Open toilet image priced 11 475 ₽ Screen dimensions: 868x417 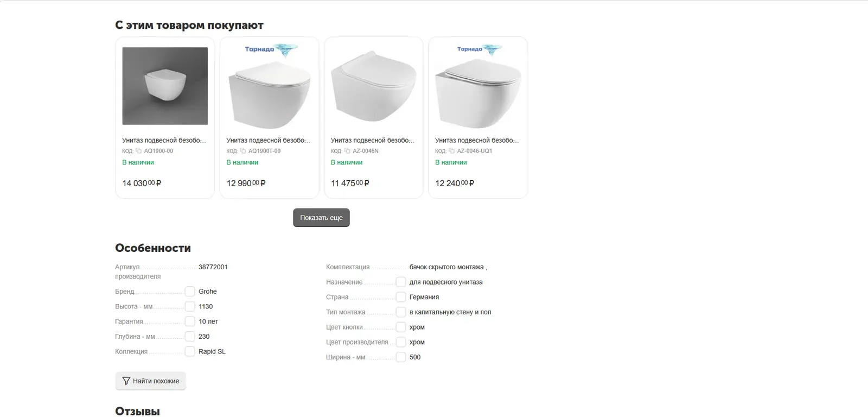click(x=373, y=86)
